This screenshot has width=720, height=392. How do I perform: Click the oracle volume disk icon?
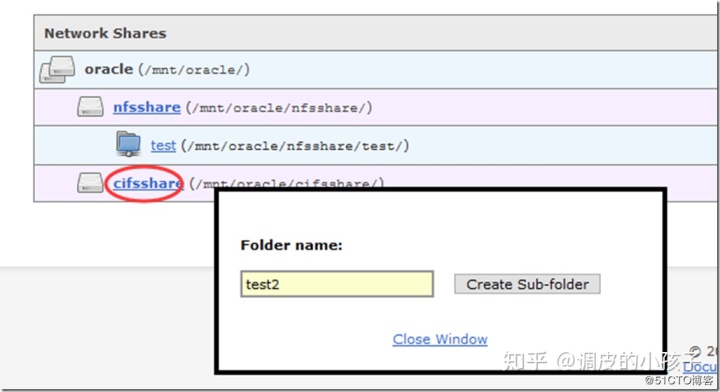57,70
